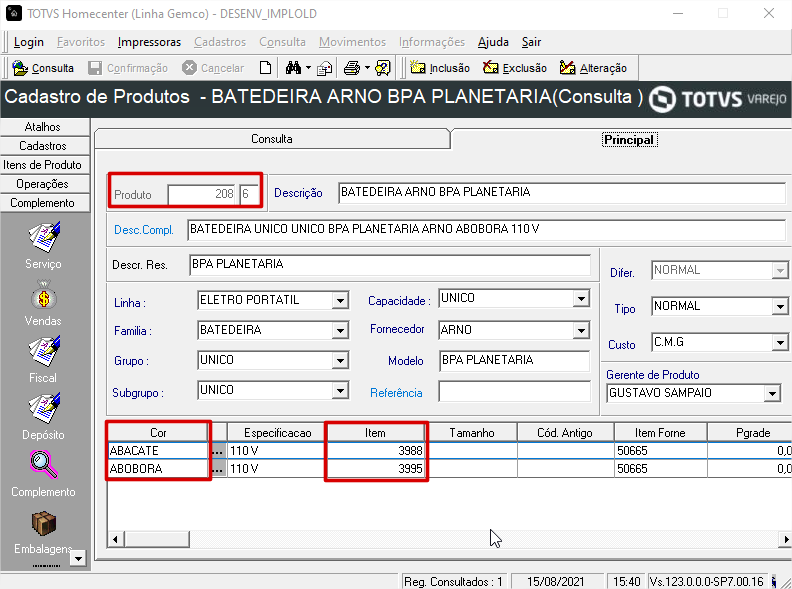
Task: Open the Depósito sidebar icon
Action: coord(44,408)
